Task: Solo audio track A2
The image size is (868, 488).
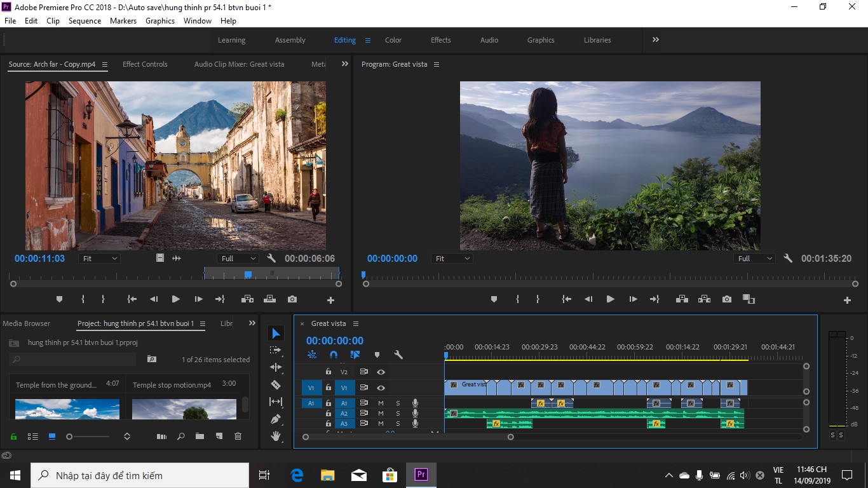Action: tap(398, 413)
